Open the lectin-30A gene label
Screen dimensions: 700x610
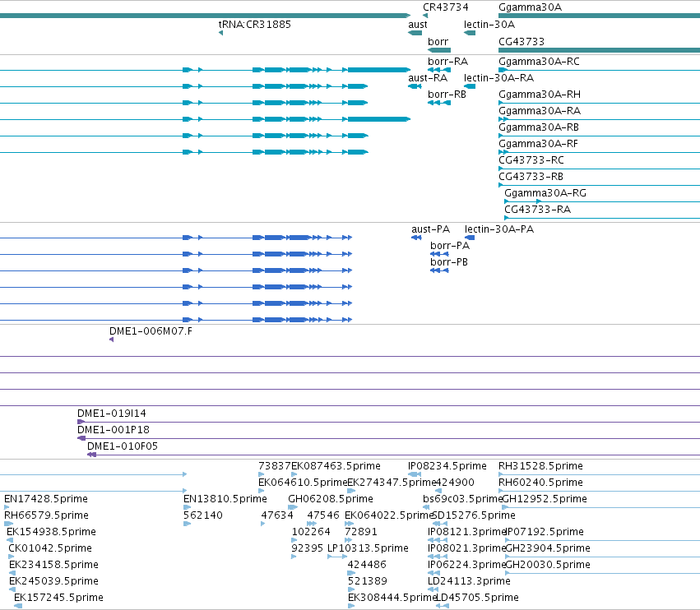tap(489, 24)
